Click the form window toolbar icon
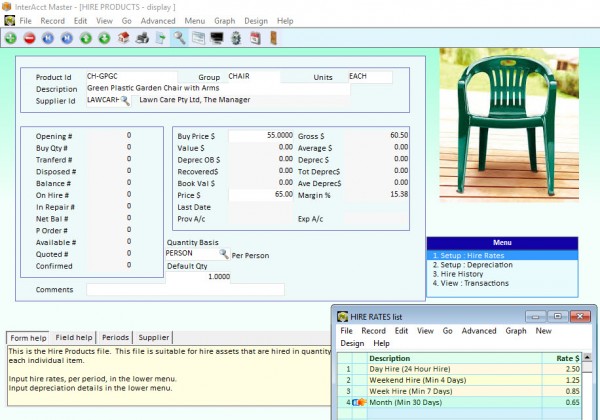Image resolution: width=600 pixels, height=420 pixels. click(x=198, y=38)
